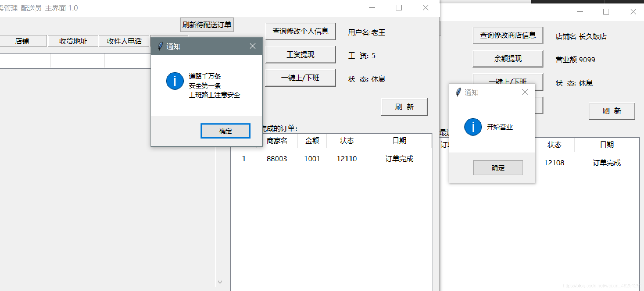Close the safety notice dialog with X

tap(253, 46)
